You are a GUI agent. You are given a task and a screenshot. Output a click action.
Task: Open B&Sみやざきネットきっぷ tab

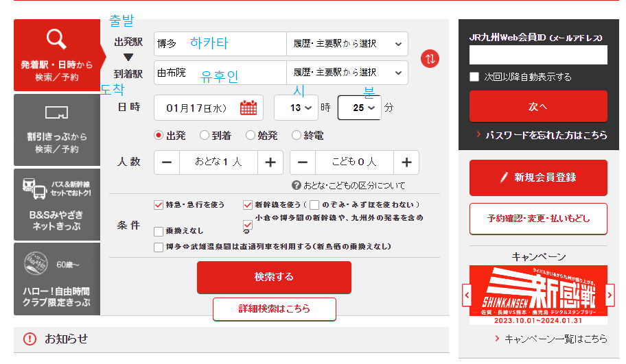tap(57, 204)
